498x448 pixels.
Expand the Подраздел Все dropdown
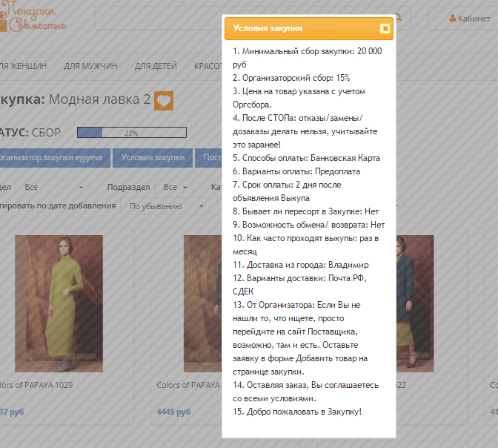[x=174, y=187]
